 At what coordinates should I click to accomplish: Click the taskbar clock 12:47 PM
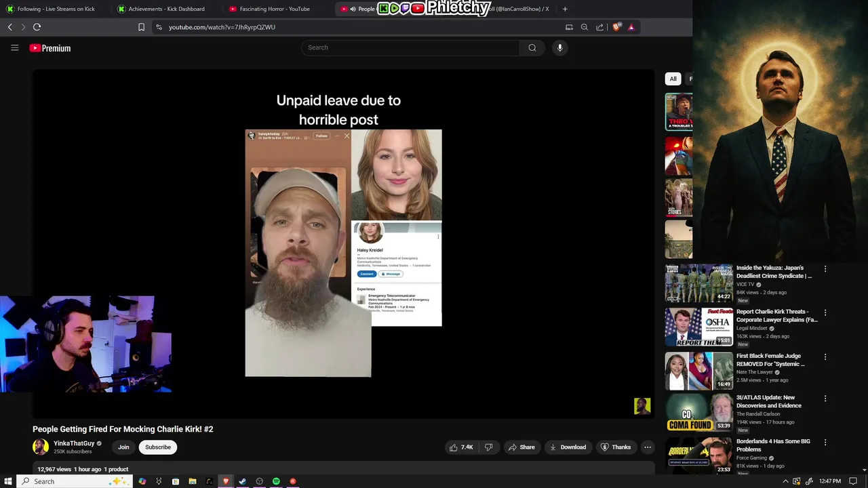point(830,481)
